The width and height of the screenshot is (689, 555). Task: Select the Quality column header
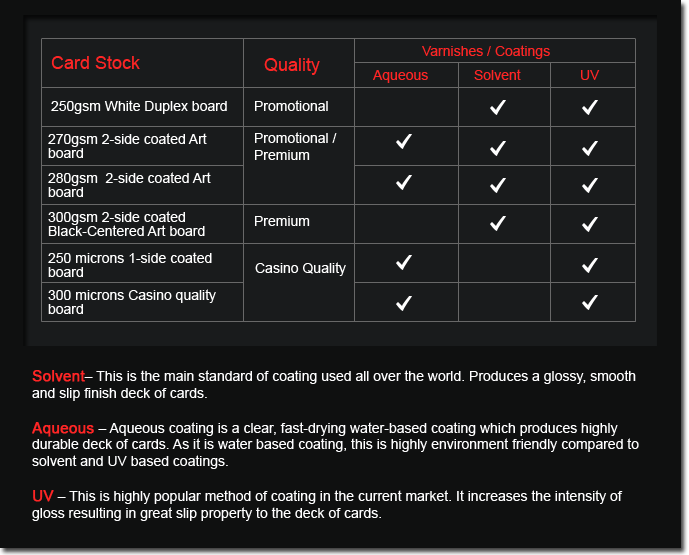(x=292, y=65)
